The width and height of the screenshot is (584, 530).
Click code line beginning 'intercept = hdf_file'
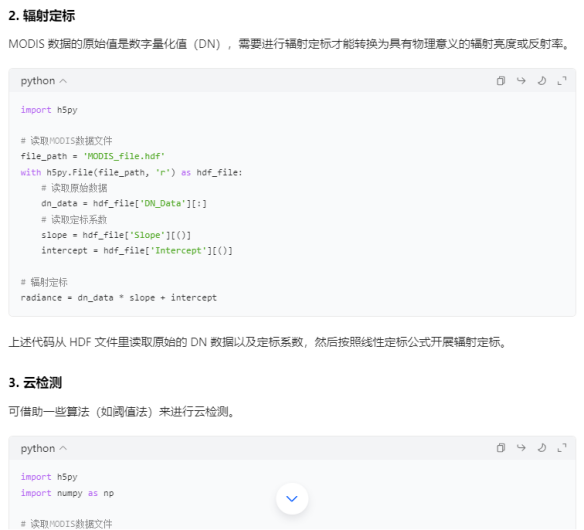(137, 251)
